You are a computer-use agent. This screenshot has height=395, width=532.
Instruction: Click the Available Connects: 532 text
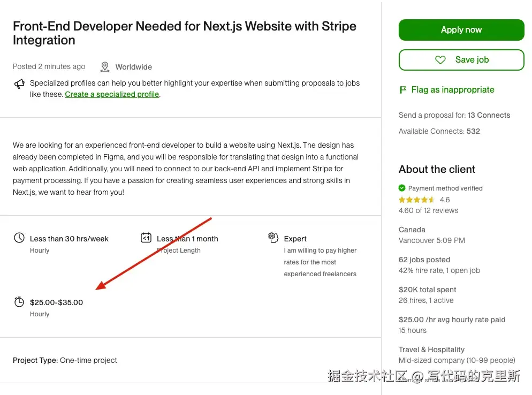439,131
